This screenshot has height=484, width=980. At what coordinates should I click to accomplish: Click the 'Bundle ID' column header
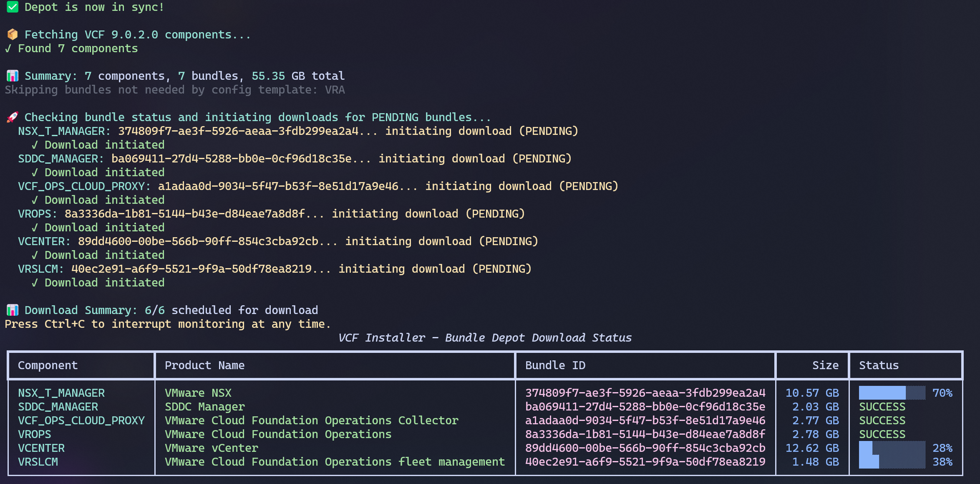555,365
